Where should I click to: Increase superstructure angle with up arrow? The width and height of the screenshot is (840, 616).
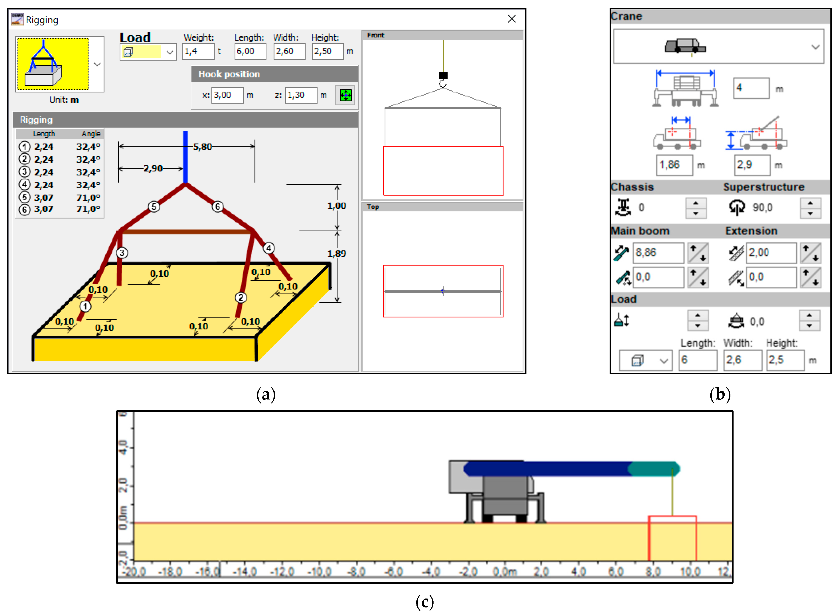click(x=810, y=203)
